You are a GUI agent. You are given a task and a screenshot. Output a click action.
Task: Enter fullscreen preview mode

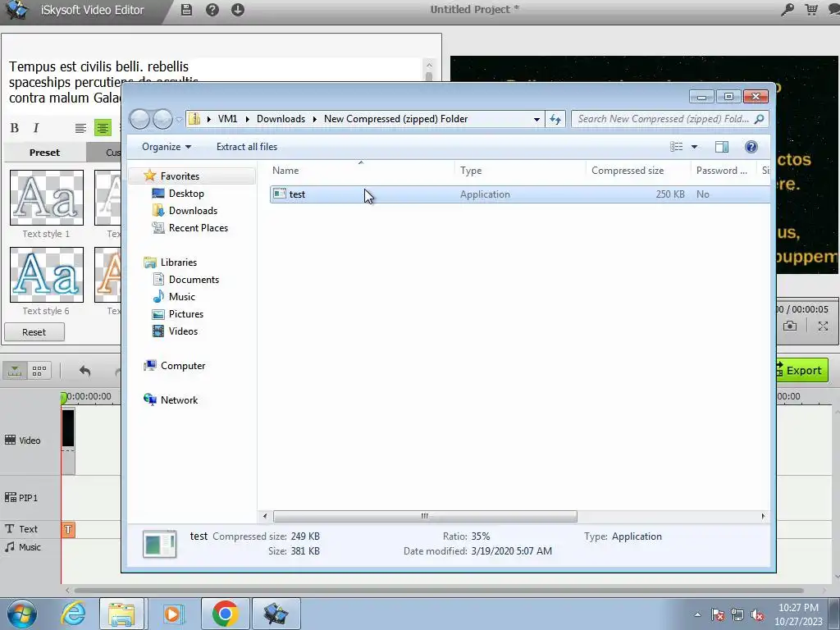click(x=823, y=326)
